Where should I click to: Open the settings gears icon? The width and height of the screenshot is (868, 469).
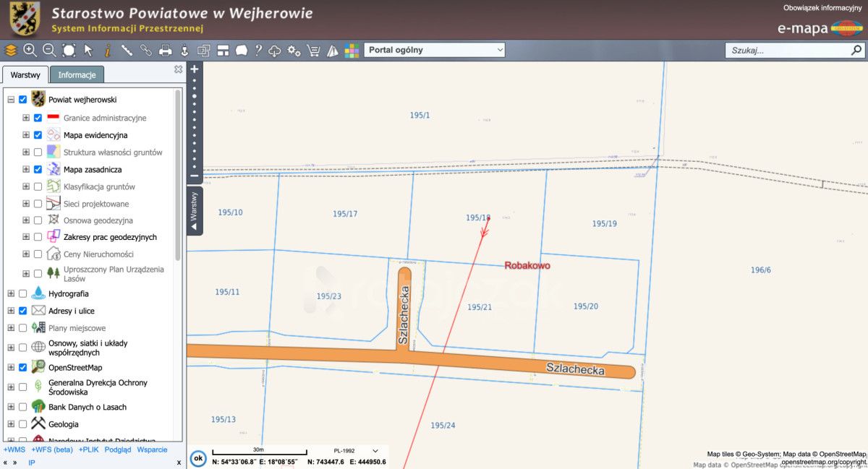pos(294,51)
